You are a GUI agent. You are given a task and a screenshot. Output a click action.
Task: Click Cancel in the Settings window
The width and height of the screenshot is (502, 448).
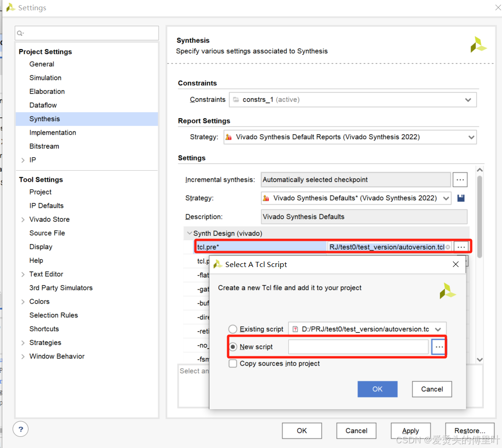click(356, 431)
